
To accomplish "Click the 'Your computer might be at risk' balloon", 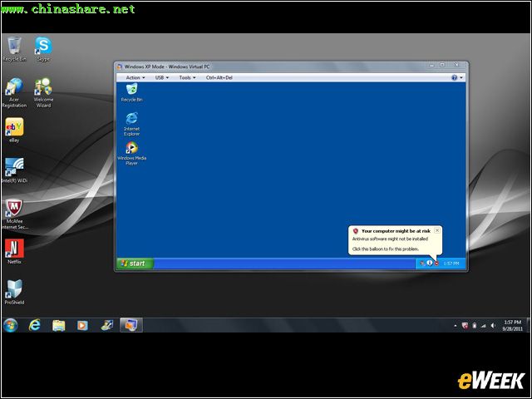I will 395,240.
